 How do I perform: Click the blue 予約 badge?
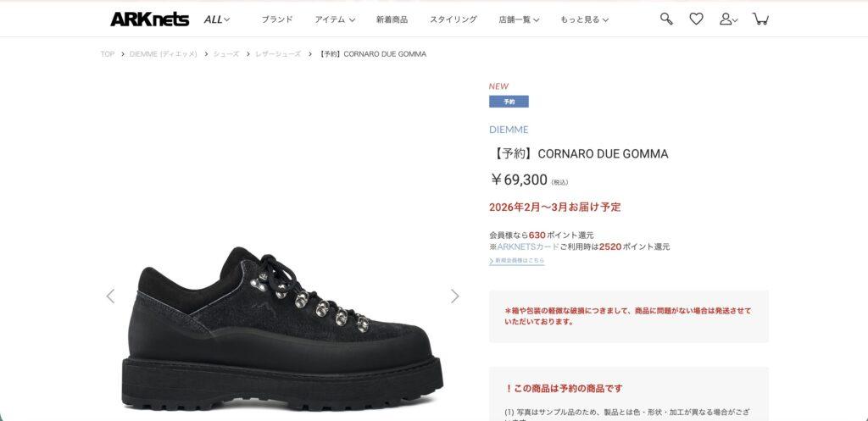[x=509, y=102]
